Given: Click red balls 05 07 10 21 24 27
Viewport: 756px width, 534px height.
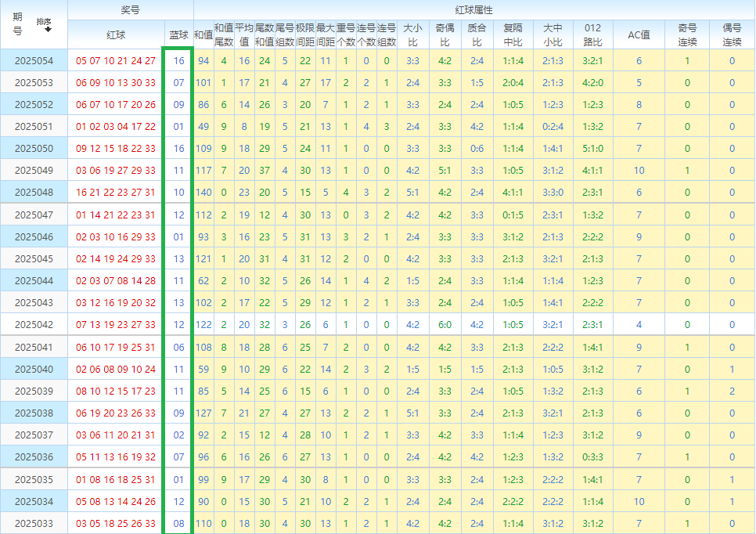Looking at the screenshot, I should [x=116, y=60].
